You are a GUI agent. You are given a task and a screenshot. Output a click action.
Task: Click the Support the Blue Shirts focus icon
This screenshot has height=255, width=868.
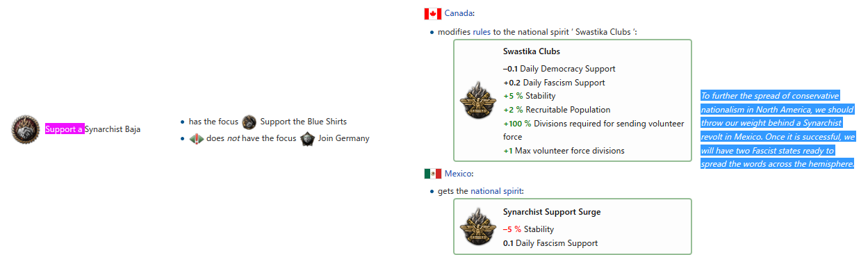[x=249, y=122]
